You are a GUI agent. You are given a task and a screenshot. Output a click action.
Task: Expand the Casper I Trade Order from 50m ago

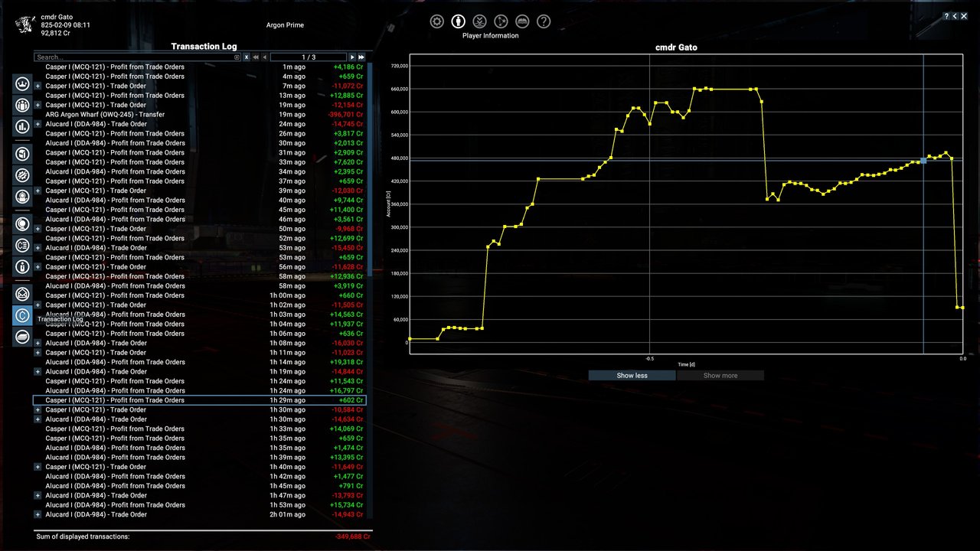click(x=38, y=229)
